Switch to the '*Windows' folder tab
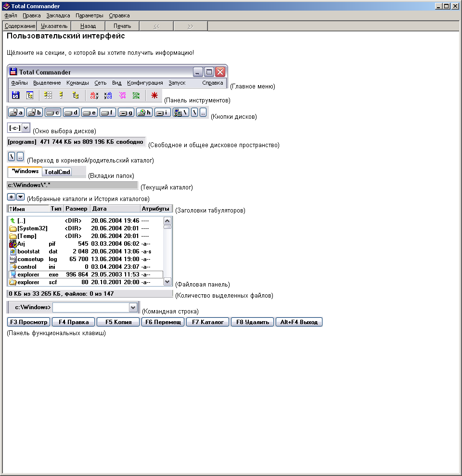This screenshot has height=476, width=462. 25,172
